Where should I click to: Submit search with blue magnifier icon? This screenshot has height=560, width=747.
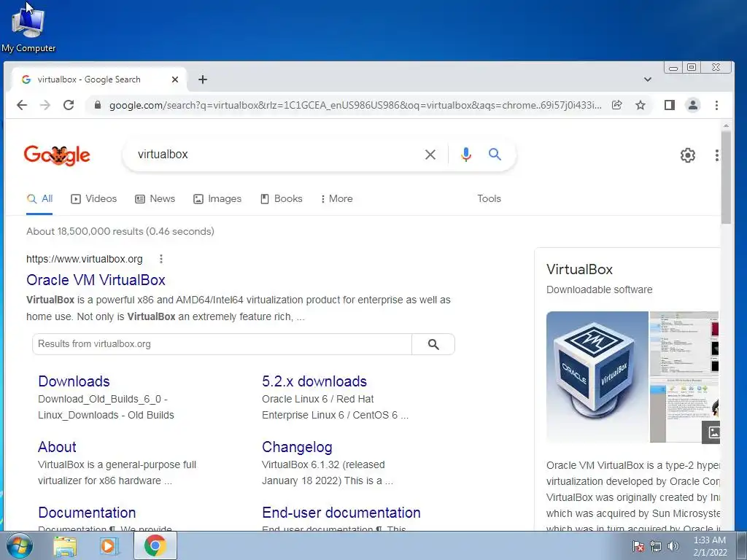tap(495, 155)
